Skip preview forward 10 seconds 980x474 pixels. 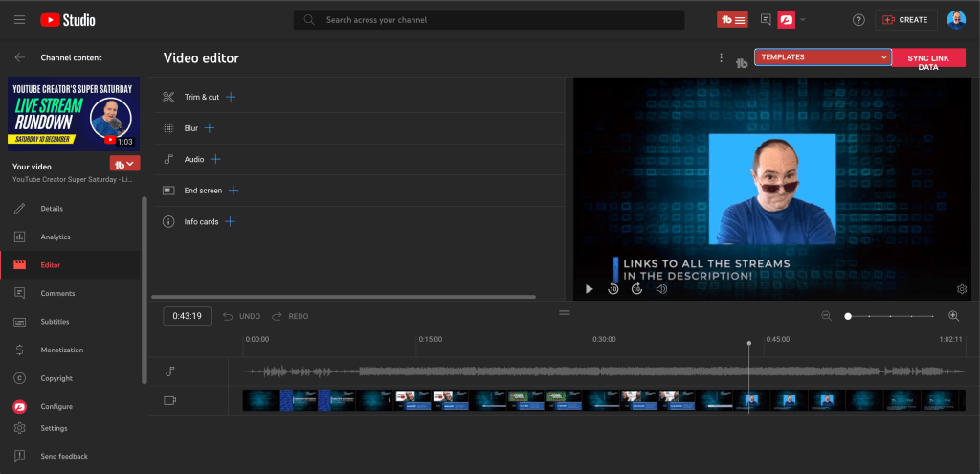(x=636, y=289)
